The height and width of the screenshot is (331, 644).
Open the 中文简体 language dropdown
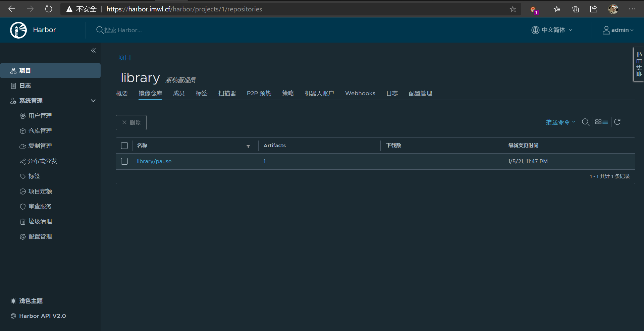pos(552,30)
